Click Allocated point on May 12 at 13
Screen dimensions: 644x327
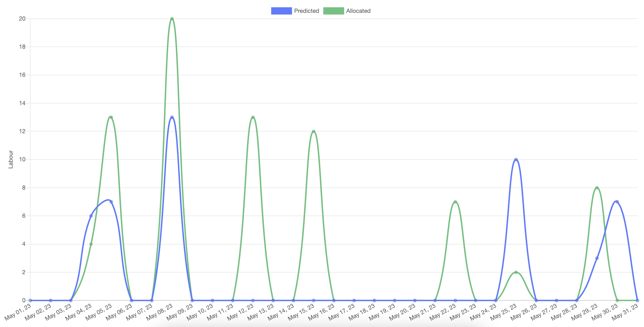(x=253, y=117)
